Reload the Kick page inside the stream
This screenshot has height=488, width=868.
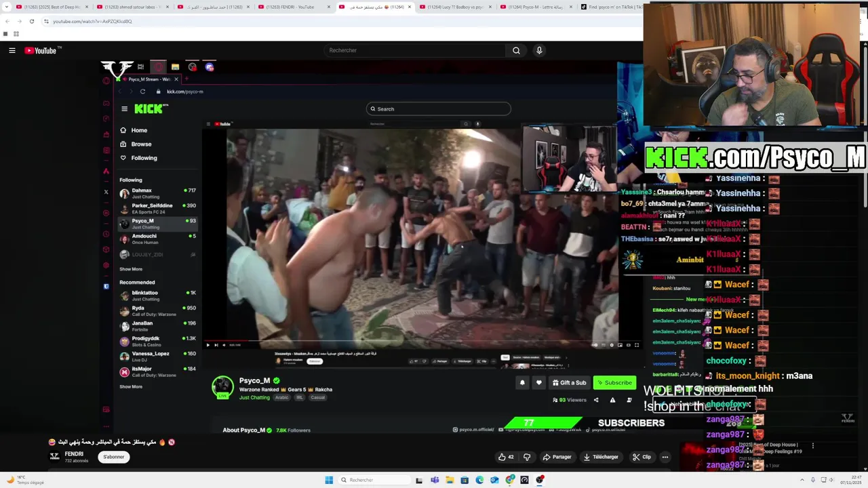coord(142,91)
